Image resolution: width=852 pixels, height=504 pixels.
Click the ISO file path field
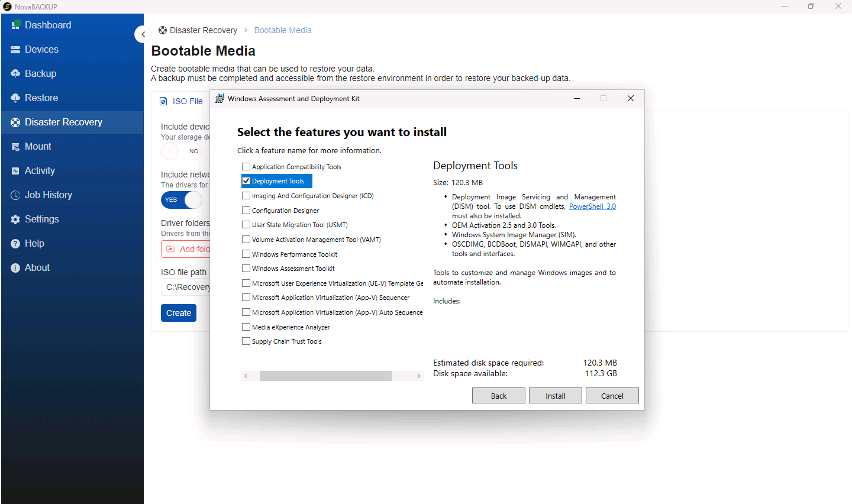click(186, 287)
